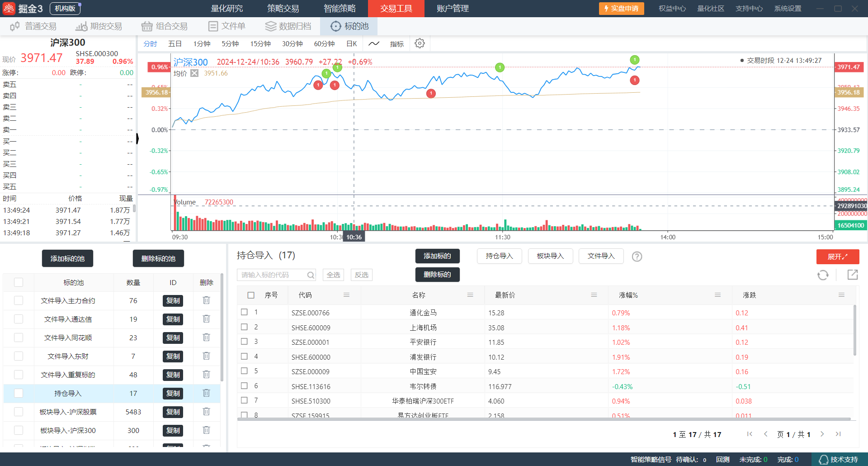Viewport: 868px width, 466px height.
Task: Open 代码 column menu icon
Action: [x=346, y=295]
